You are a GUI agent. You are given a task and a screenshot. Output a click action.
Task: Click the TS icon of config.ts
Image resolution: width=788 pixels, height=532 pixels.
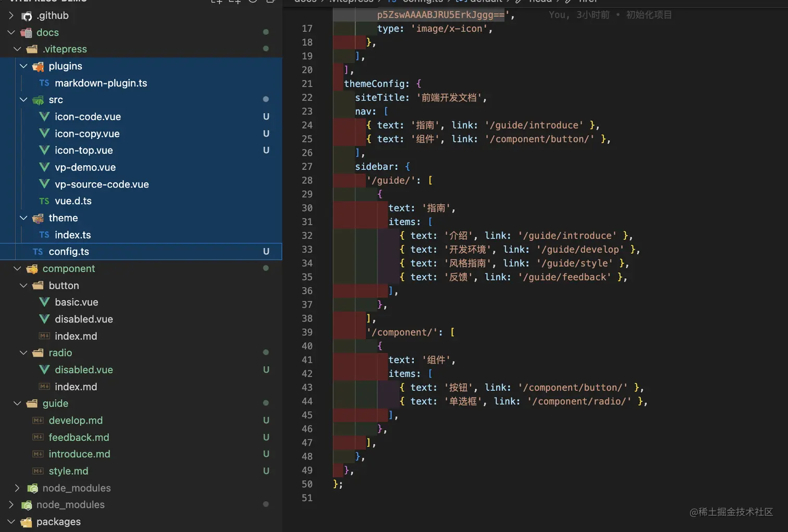[38, 252]
